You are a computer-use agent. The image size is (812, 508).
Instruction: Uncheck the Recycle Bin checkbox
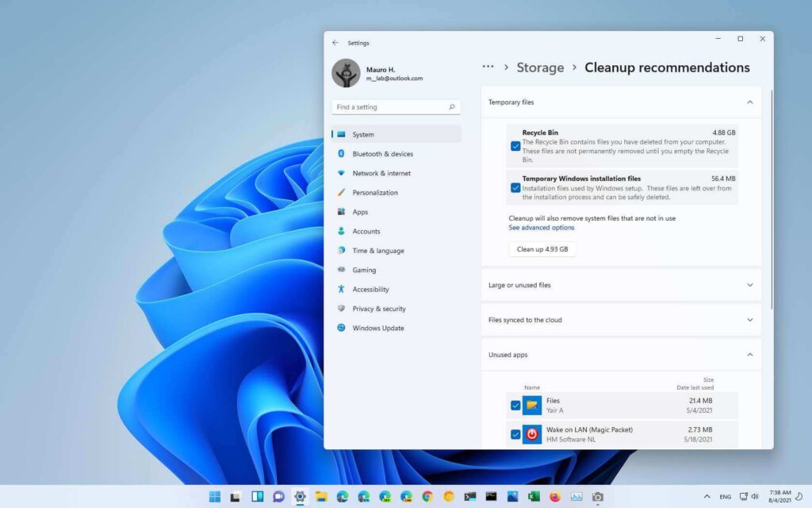click(x=515, y=146)
